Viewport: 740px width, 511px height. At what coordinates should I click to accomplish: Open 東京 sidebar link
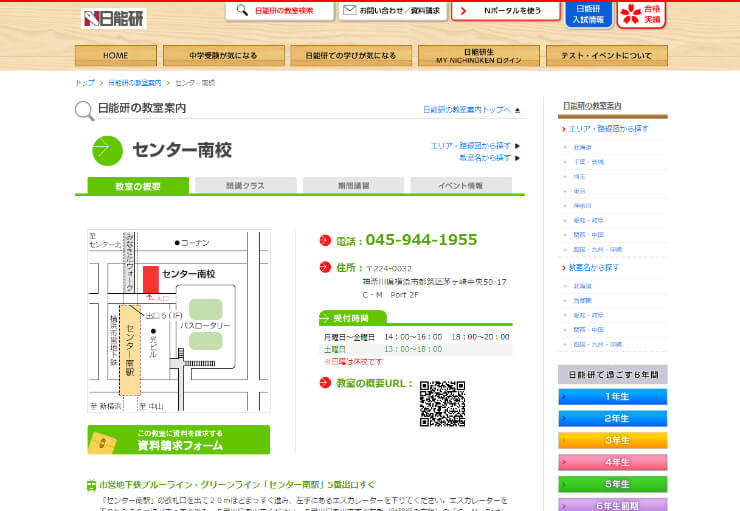tap(579, 191)
